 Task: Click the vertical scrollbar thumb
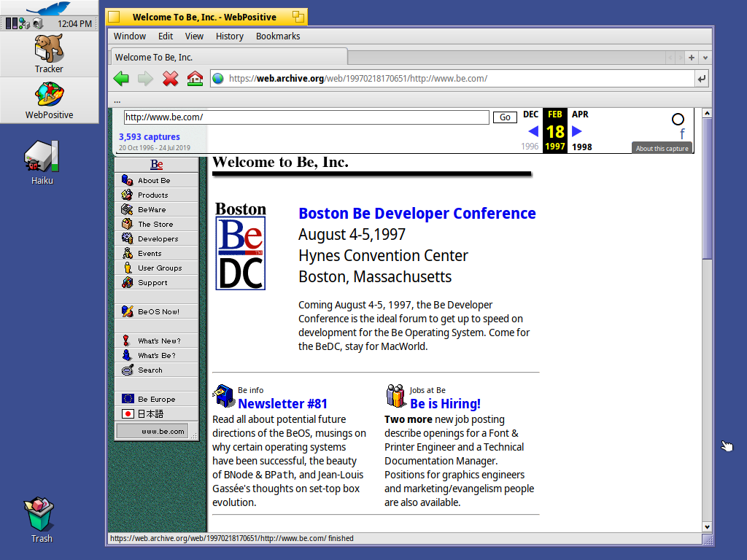pos(707,189)
